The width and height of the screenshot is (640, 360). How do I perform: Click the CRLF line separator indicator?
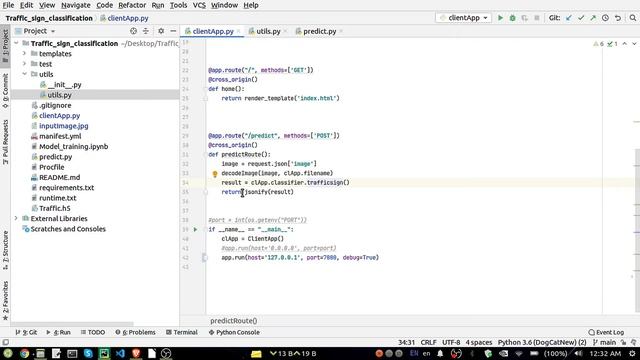pyautogui.click(x=428, y=342)
